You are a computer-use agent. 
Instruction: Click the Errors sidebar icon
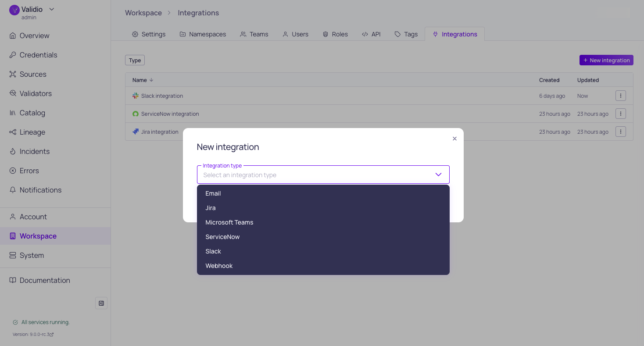(13, 171)
